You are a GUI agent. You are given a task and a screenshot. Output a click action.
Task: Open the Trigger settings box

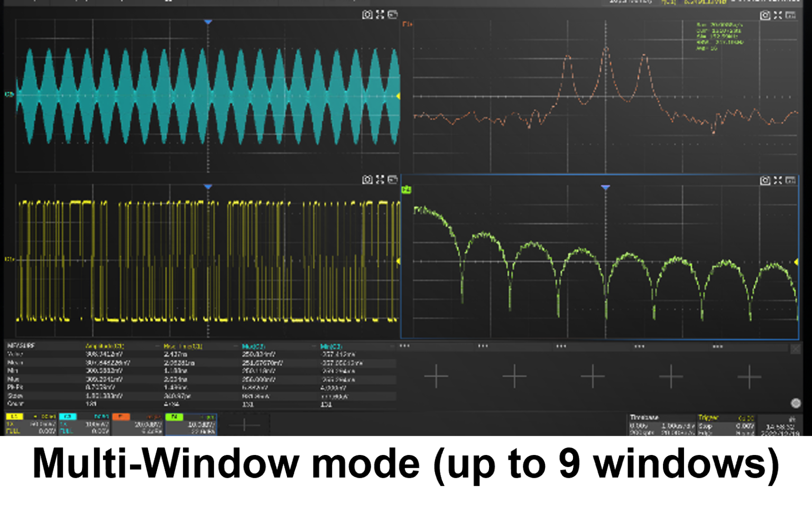726,425
